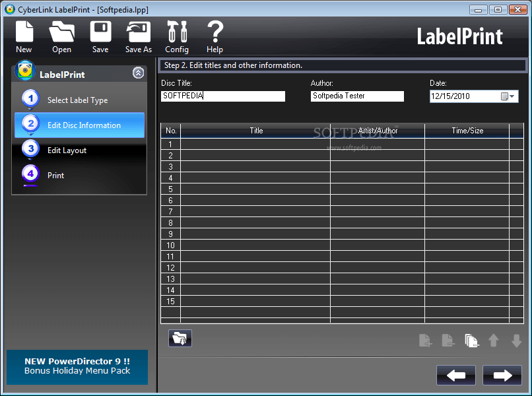Select row number 1 in track table
Viewport: 532px width, 396px height.
(x=342, y=145)
